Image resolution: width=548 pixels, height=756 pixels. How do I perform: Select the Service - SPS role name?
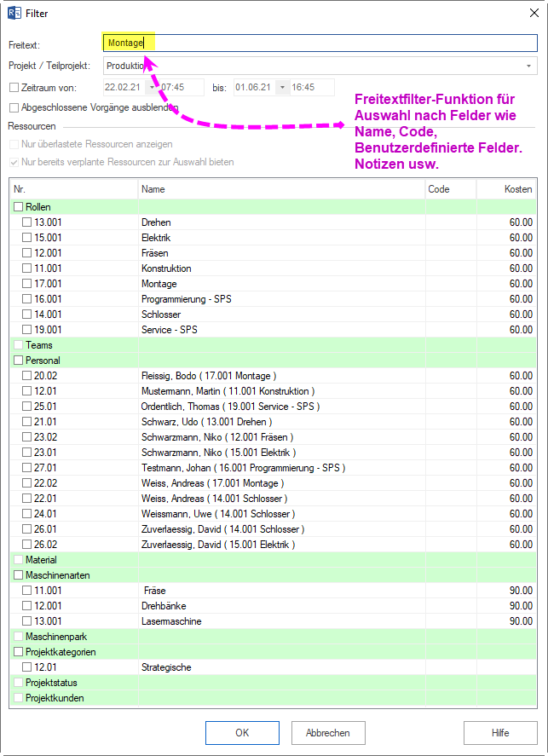tap(169, 330)
